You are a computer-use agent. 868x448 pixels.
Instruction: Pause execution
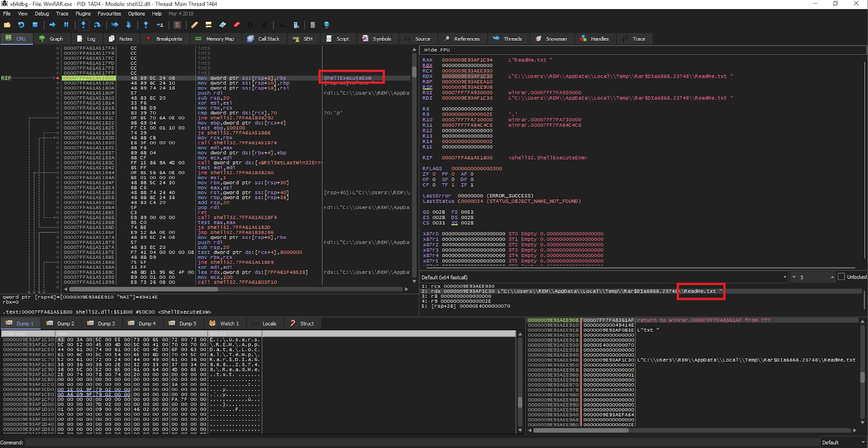[x=66, y=25]
